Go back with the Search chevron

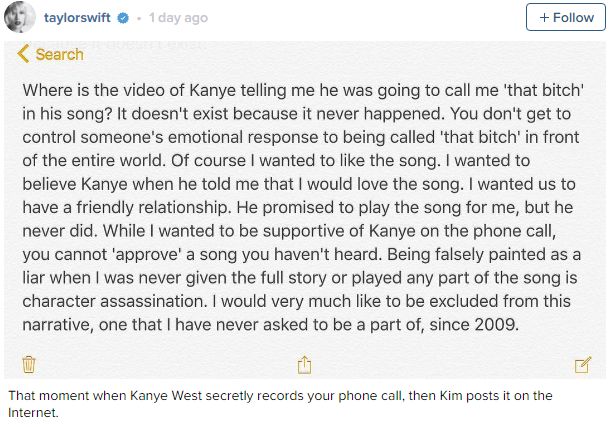(x=23, y=54)
